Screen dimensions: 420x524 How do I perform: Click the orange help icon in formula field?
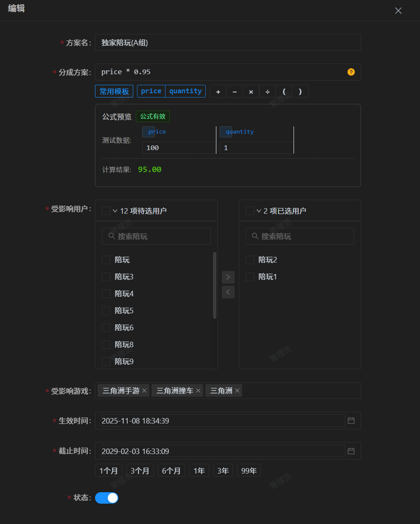[351, 72]
